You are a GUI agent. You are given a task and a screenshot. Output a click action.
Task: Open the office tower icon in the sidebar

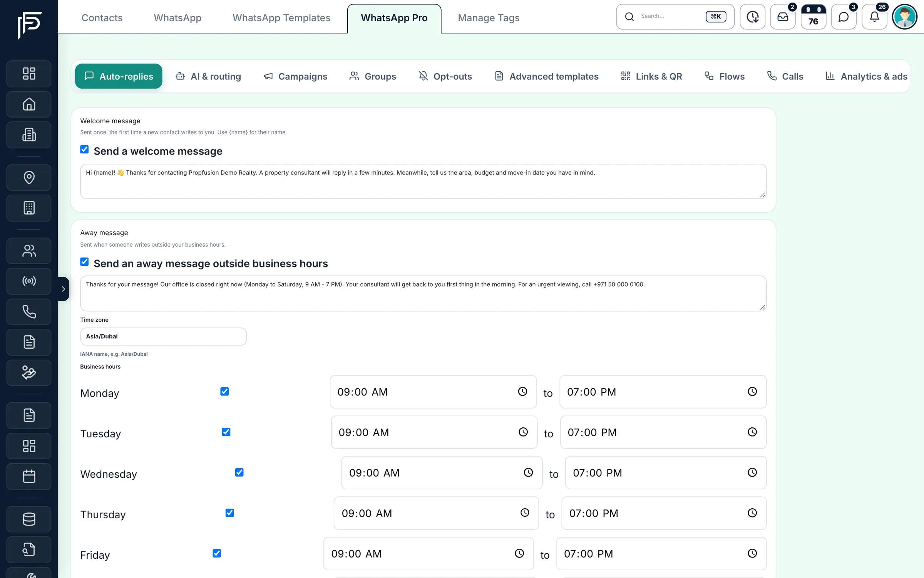[x=29, y=208]
